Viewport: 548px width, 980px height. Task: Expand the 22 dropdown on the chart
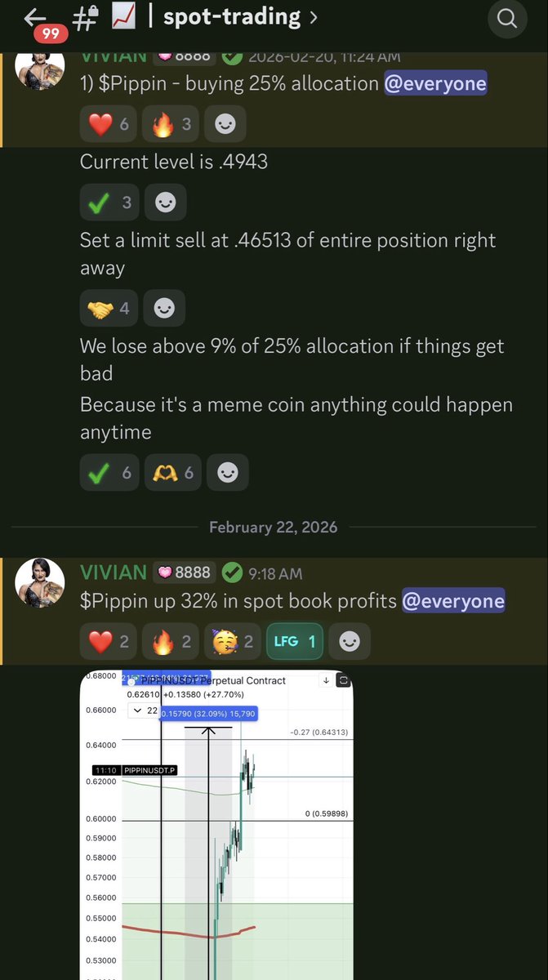(145, 711)
